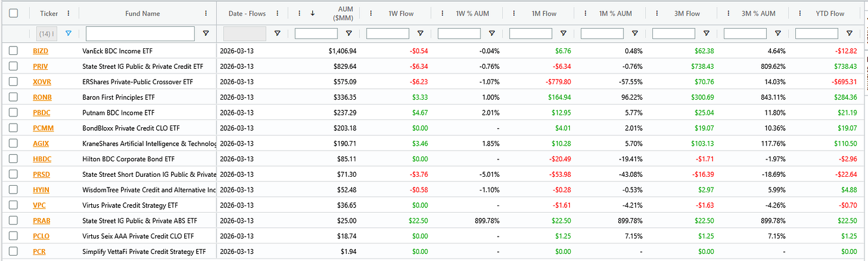868x261 pixels.
Task: Click the Fund Name filter funnel icon
Action: click(x=206, y=33)
